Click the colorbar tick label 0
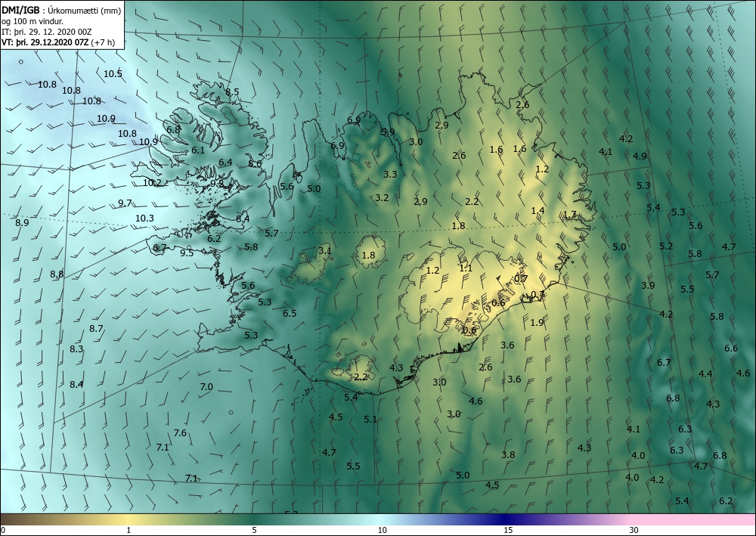Screen dimensions: 756x536 (x=3, y=530)
